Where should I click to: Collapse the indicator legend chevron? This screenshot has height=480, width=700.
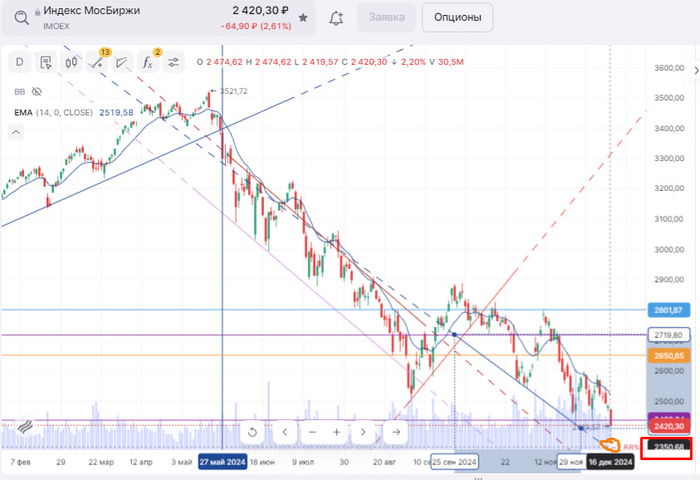(16, 132)
